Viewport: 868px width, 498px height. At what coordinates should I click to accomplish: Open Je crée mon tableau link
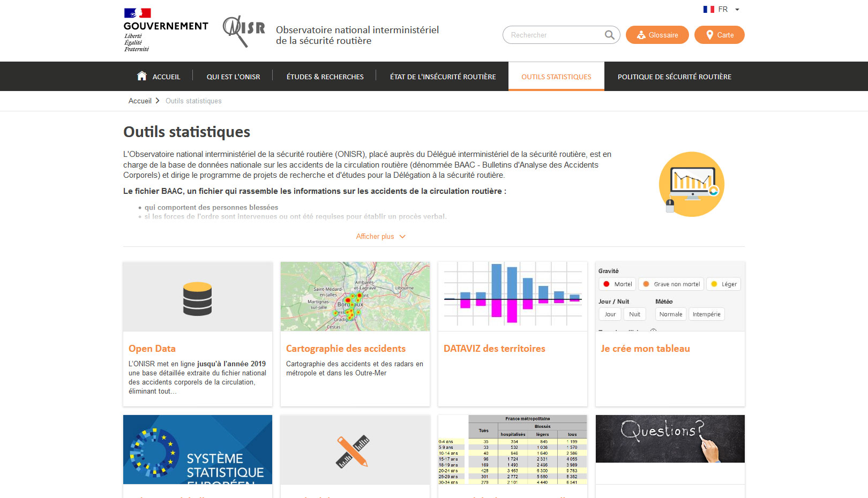tap(645, 349)
